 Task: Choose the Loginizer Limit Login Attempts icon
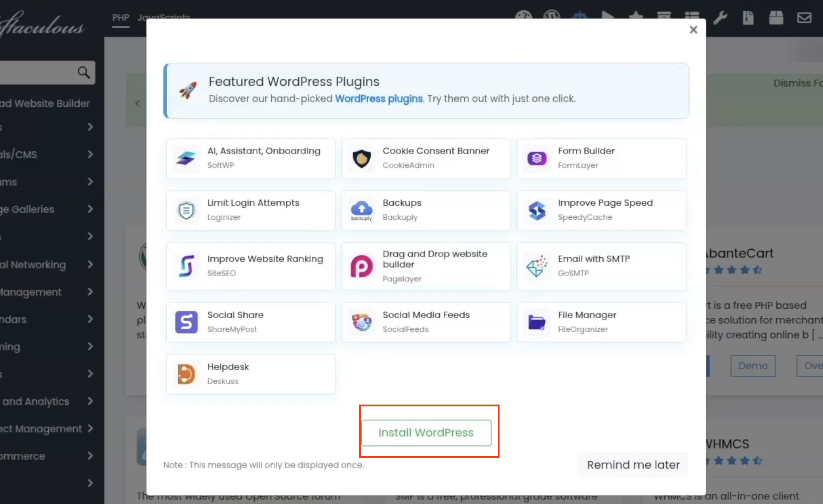pyautogui.click(x=186, y=210)
